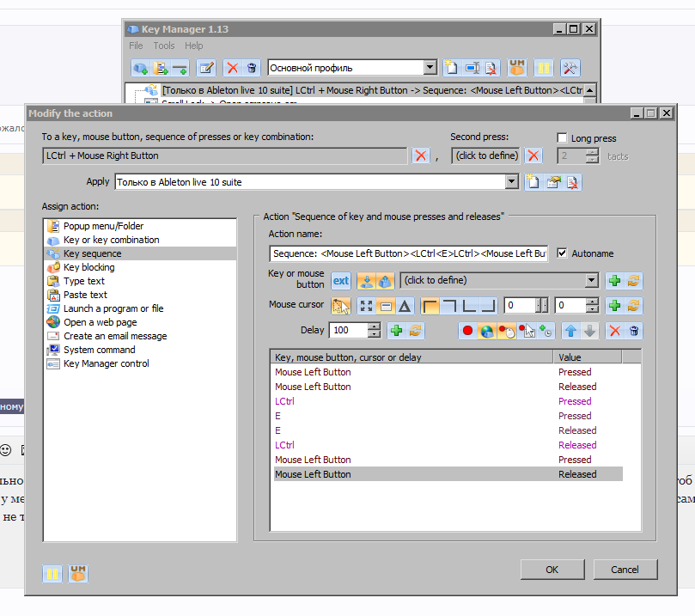The width and height of the screenshot is (695, 616).
Task: Click the ext key button icon
Action: point(341,281)
